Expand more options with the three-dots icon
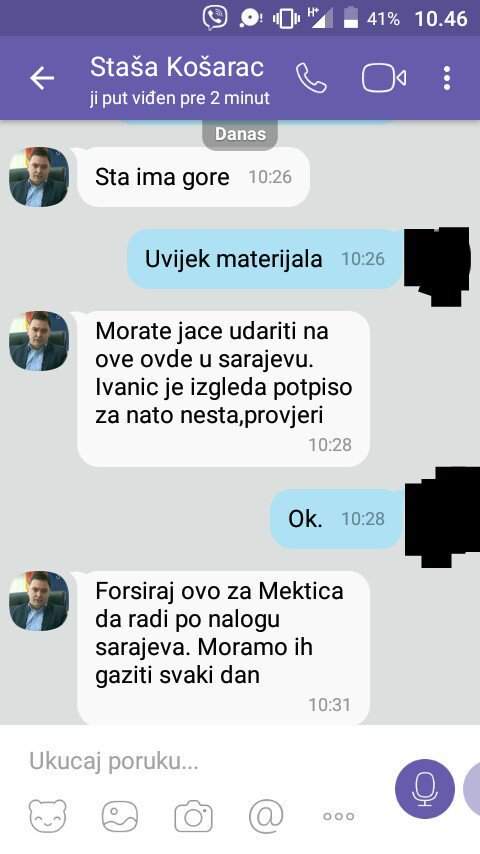This screenshot has height=854, width=480. (339, 816)
